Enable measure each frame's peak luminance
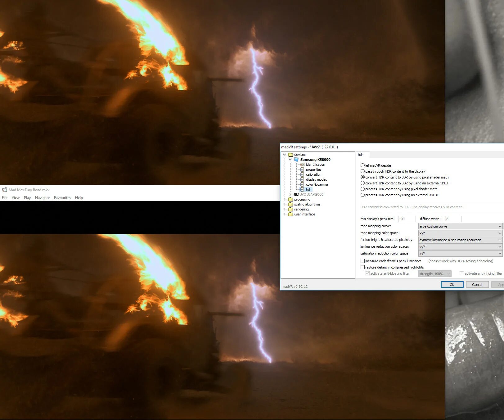This screenshot has height=420, width=504. point(362,261)
